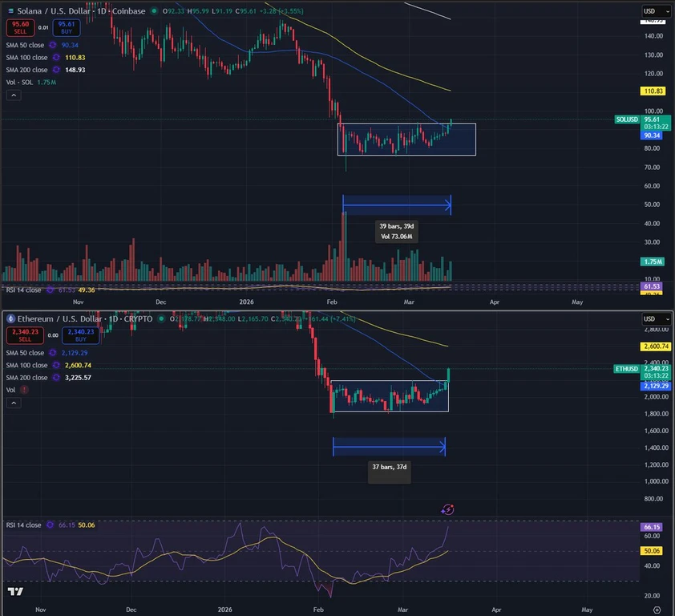
Task: Select the SMA 50 close label on Solana chart
Action: pos(25,45)
